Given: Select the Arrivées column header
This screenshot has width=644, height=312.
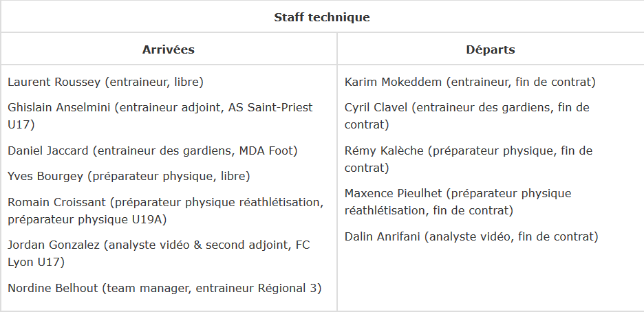Looking at the screenshot, I should pyautogui.click(x=169, y=49).
